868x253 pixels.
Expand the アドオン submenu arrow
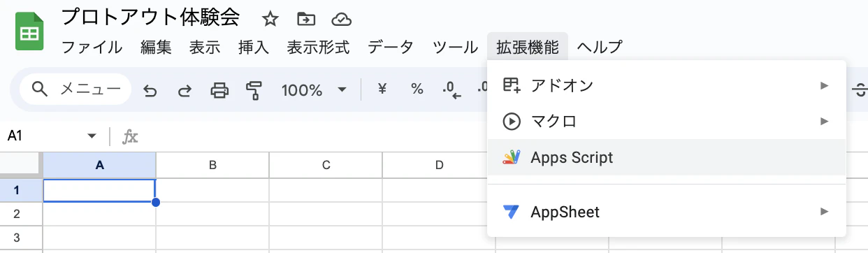(825, 85)
